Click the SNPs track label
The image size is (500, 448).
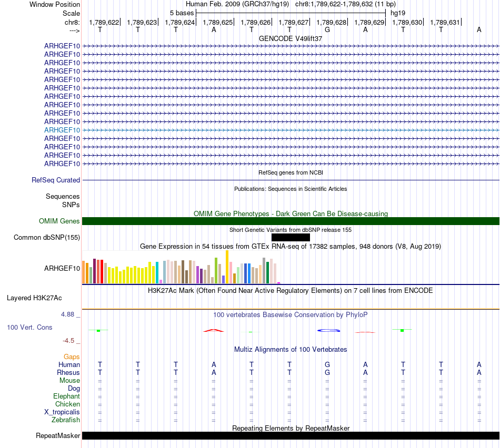pos(71,205)
